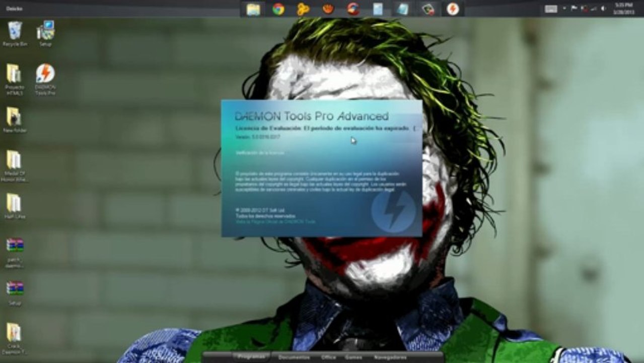The height and width of the screenshot is (363, 644).
Task: Launch DAEMON Tools Pro desktop shortcut
Action: 45,79
